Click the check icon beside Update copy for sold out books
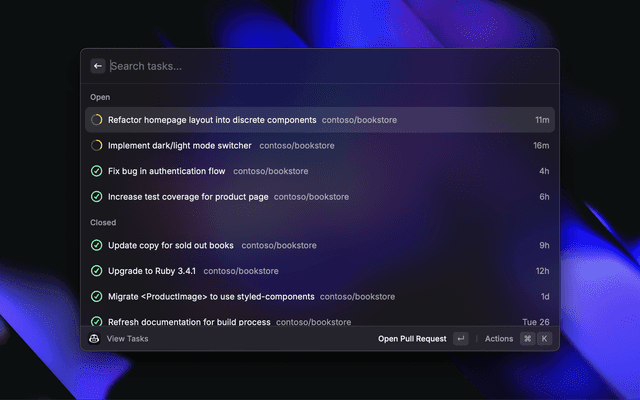Viewport: 640px width, 400px height. pos(97,245)
